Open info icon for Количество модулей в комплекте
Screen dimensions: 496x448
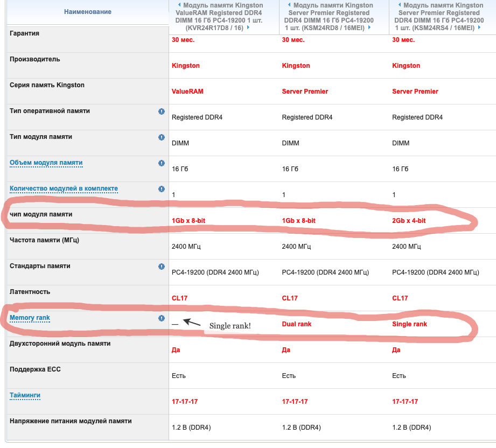(162, 189)
